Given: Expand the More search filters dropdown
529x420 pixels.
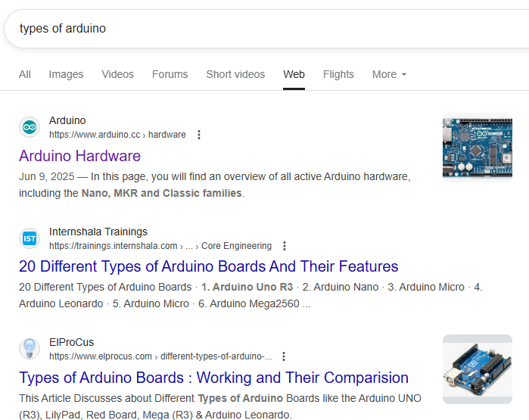Looking at the screenshot, I should (389, 74).
